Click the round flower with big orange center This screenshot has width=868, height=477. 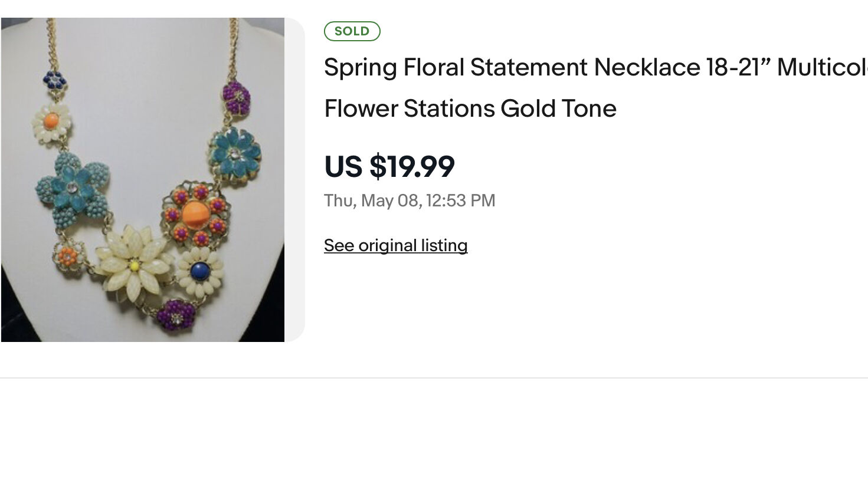point(195,213)
